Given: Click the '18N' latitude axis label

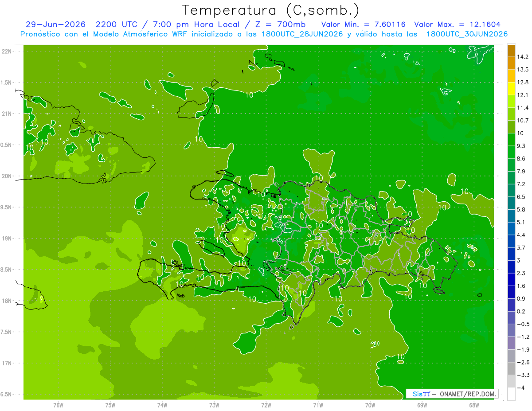Looking at the screenshot, I should 7,301.
